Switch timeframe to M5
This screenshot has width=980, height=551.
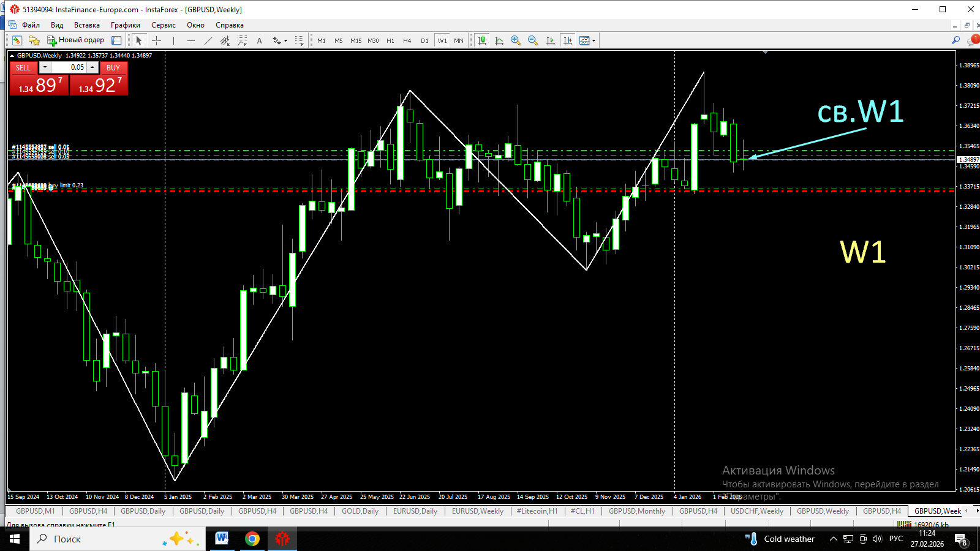339,40
